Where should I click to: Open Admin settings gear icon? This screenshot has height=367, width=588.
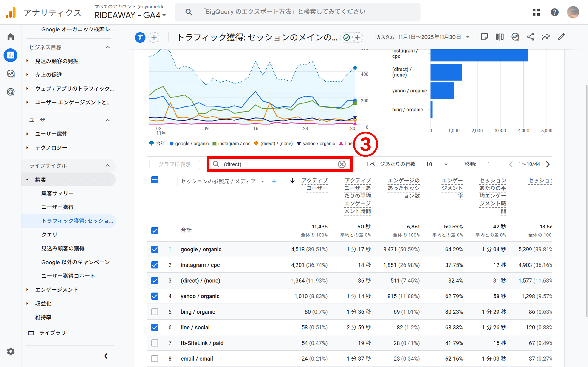point(10,351)
